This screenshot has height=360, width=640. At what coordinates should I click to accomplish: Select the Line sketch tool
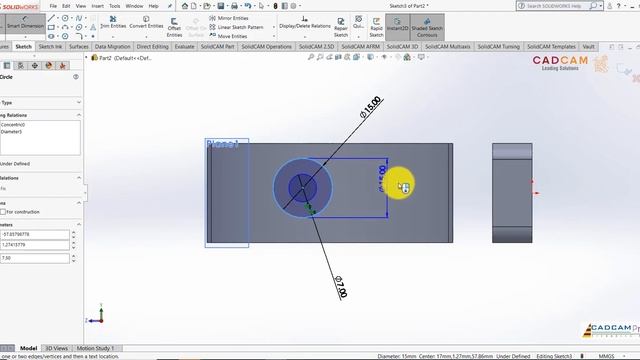coord(51,18)
